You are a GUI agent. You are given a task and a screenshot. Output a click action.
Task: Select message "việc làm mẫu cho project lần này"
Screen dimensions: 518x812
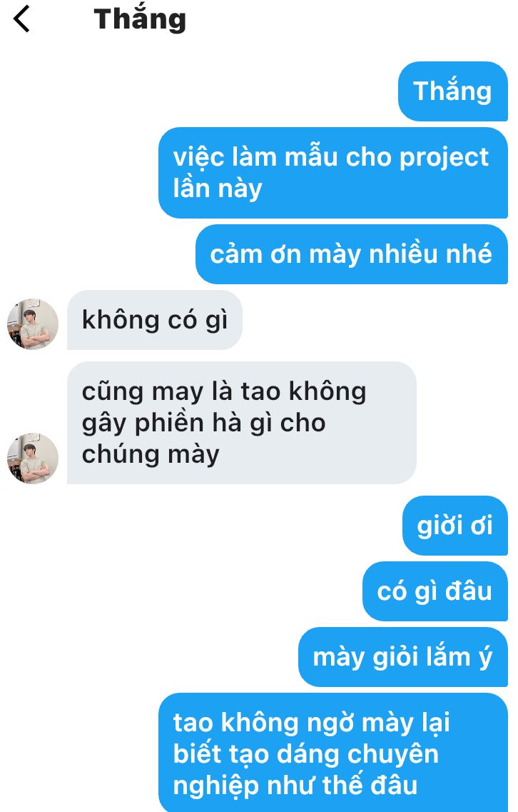click(333, 172)
